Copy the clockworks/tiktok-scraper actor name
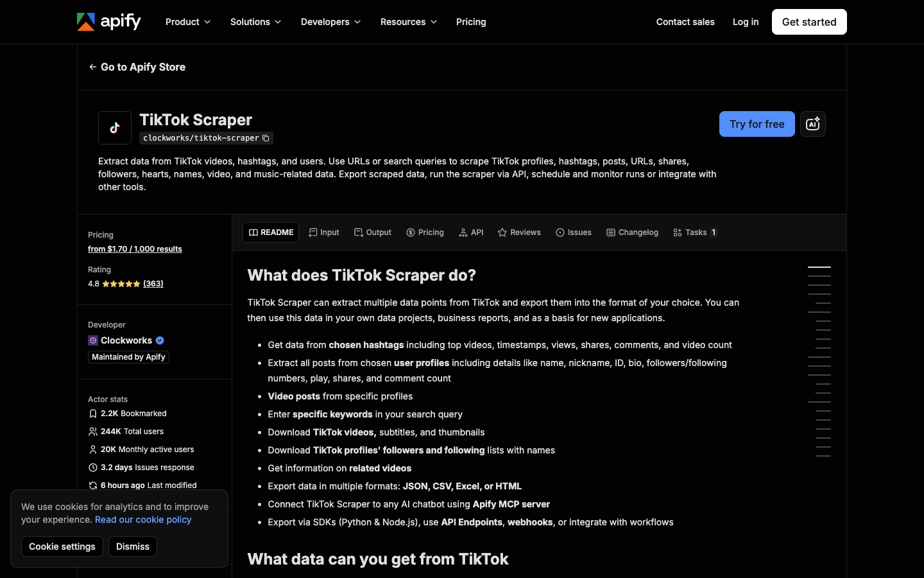924x578 pixels. (266, 138)
